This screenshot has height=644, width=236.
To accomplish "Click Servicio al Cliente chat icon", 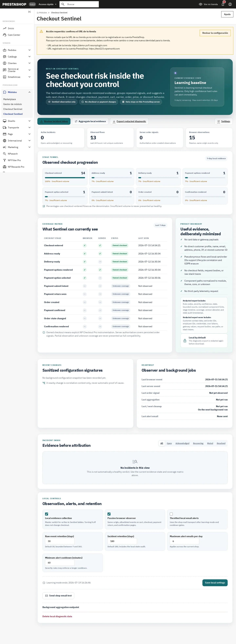I will coord(4,70).
